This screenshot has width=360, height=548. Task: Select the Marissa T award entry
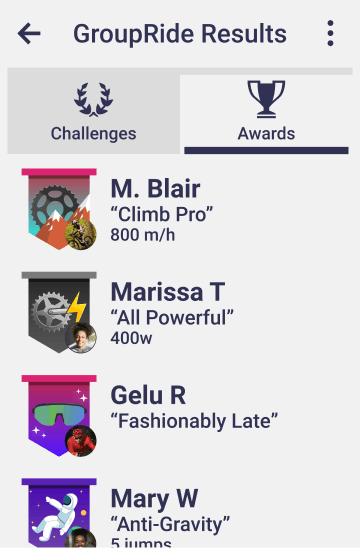point(180,313)
